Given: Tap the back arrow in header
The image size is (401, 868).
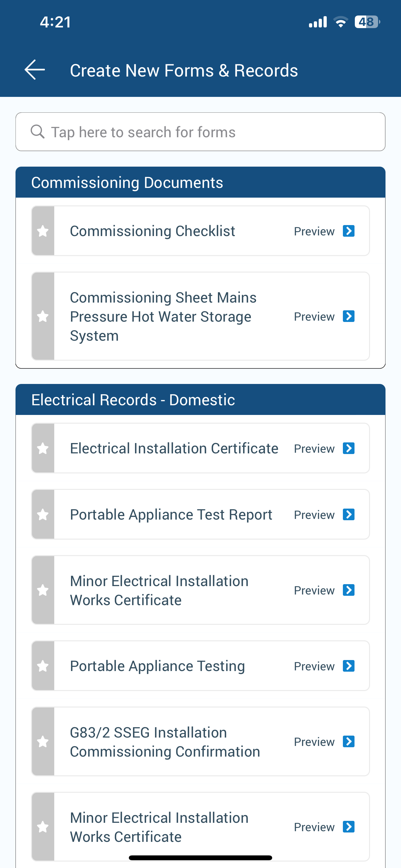Looking at the screenshot, I should click(x=35, y=70).
